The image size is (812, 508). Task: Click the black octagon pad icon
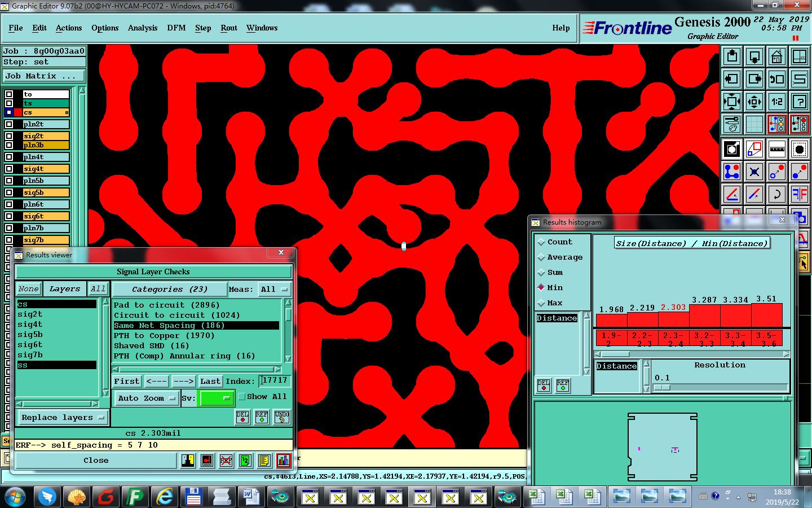coord(800,149)
